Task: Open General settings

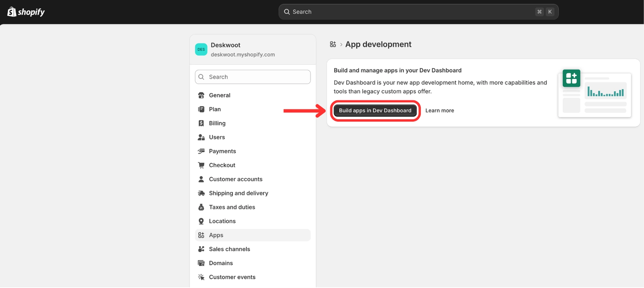Action: (253, 95)
